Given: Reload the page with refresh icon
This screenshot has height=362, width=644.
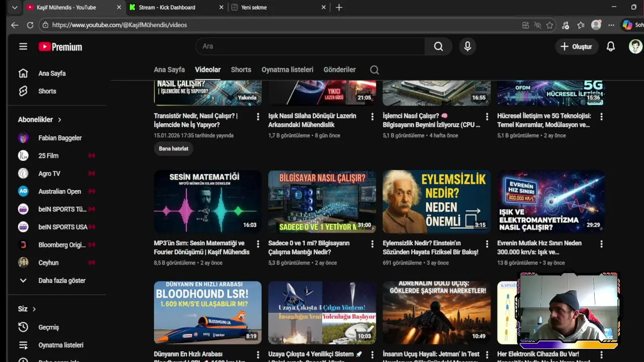Looking at the screenshot, I should 30,25.
